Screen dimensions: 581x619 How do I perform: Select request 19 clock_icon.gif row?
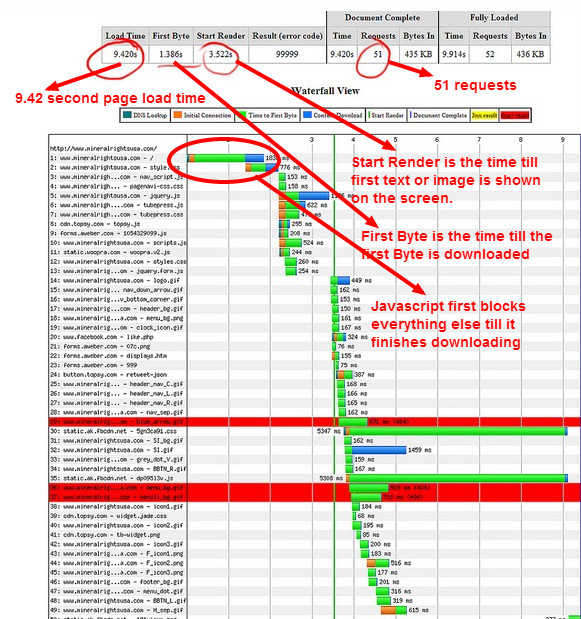(315, 328)
